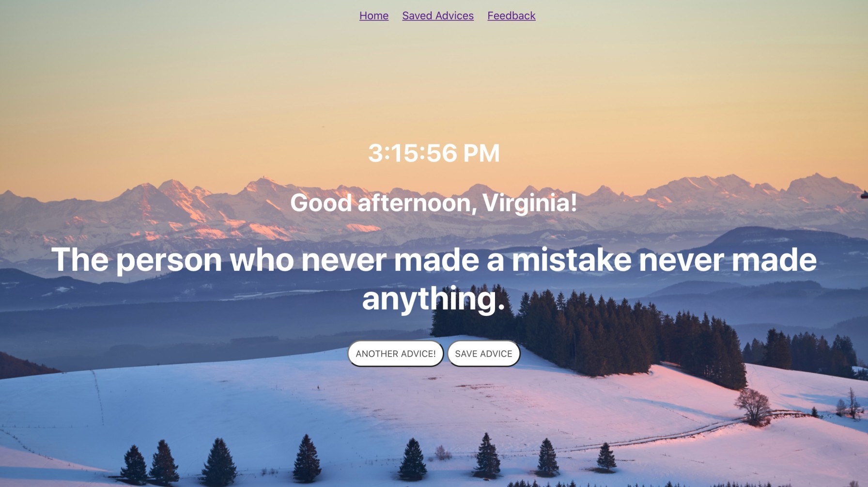The width and height of the screenshot is (868, 487).
Task: Open the Home navigation link
Action: [x=373, y=16]
